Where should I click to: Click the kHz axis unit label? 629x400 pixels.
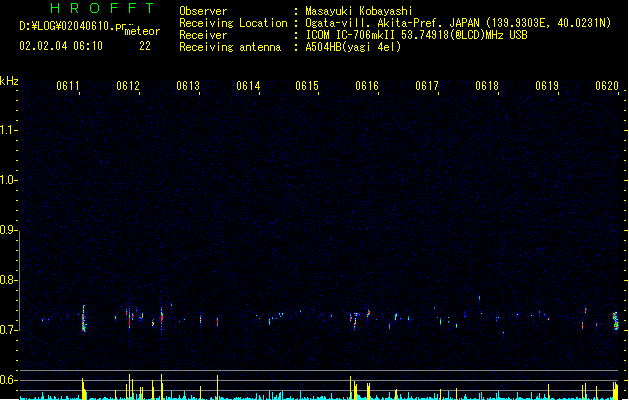click(9, 81)
